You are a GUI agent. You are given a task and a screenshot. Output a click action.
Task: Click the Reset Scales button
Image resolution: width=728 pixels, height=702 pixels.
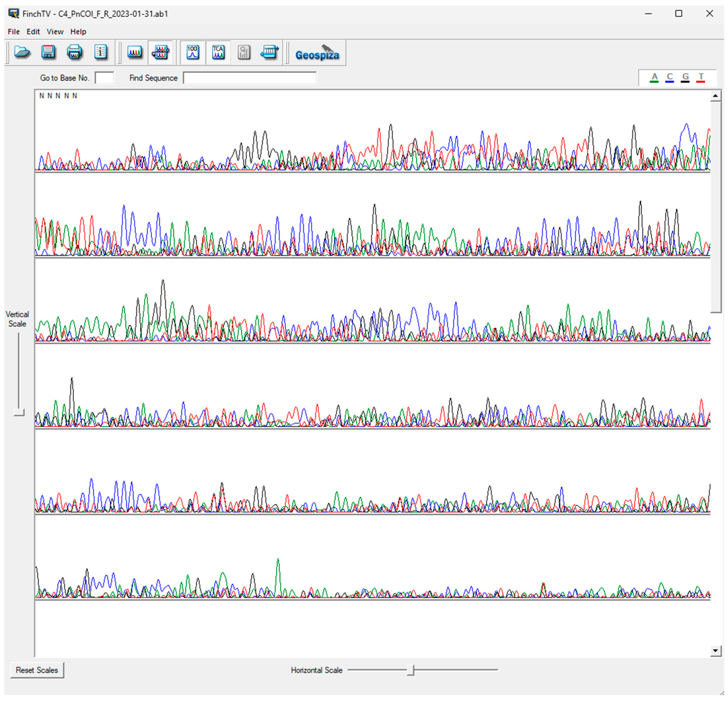click(37, 670)
